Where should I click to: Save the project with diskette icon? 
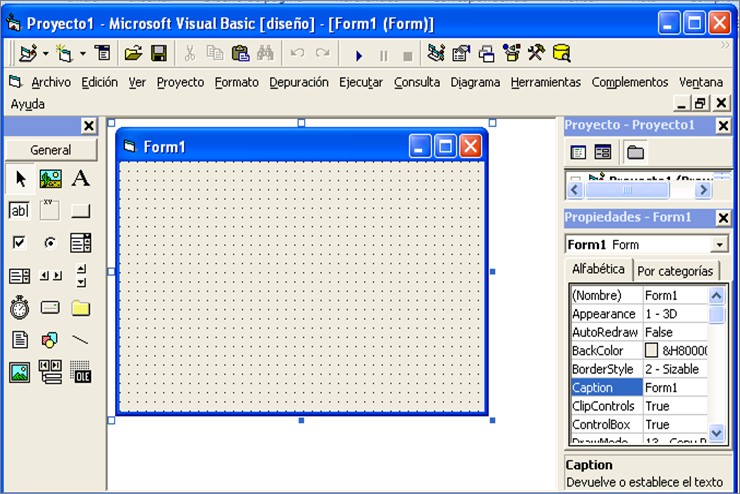(159, 53)
